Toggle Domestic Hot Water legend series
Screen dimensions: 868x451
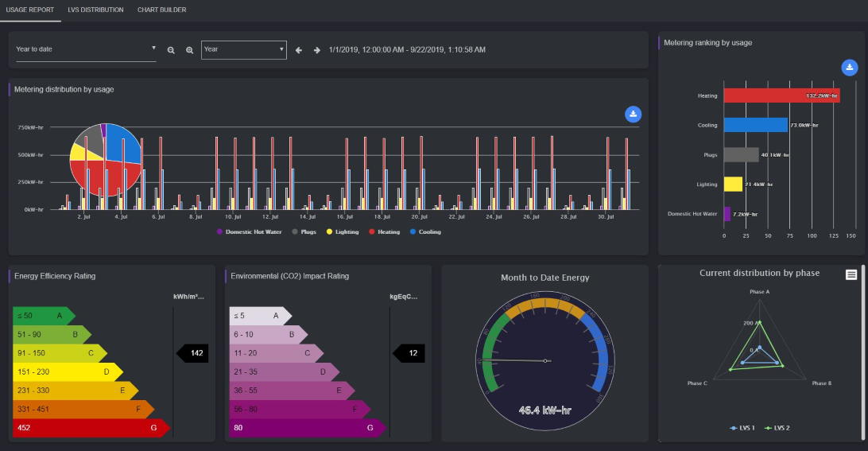[x=249, y=231]
